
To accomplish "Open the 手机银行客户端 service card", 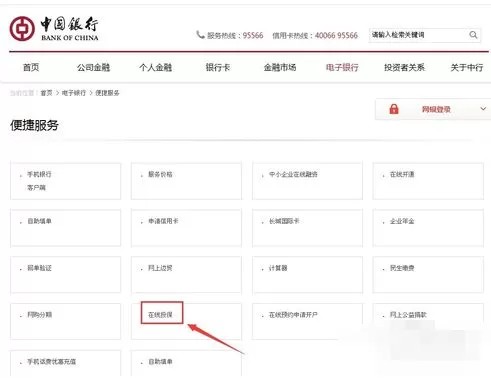I will coord(66,181).
